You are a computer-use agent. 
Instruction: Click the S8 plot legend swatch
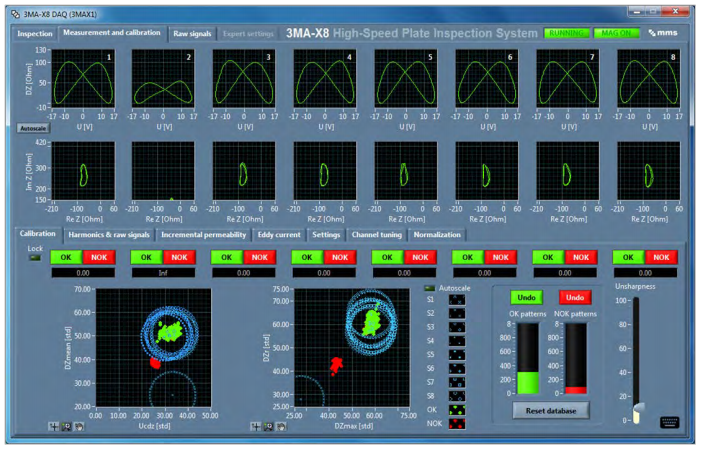coord(456,397)
